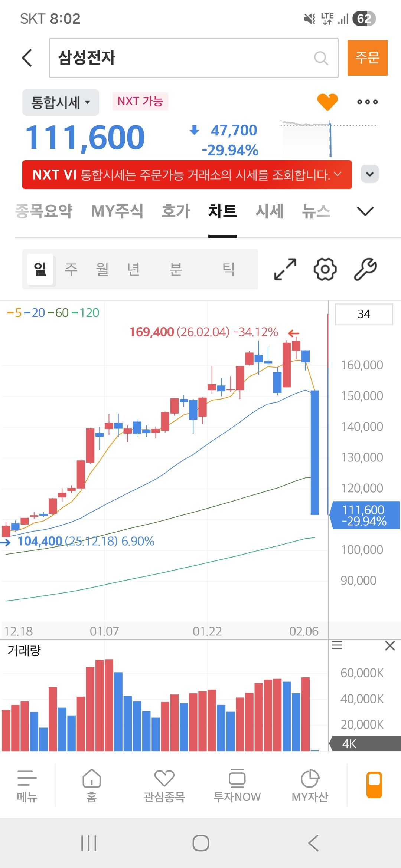The width and height of the screenshot is (401, 868).
Task: Switch to the 호가 tab
Action: click(176, 211)
